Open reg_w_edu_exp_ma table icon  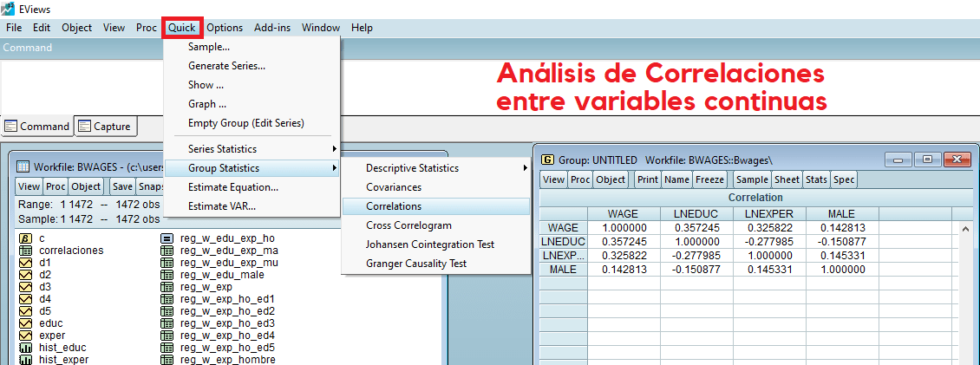167,251
